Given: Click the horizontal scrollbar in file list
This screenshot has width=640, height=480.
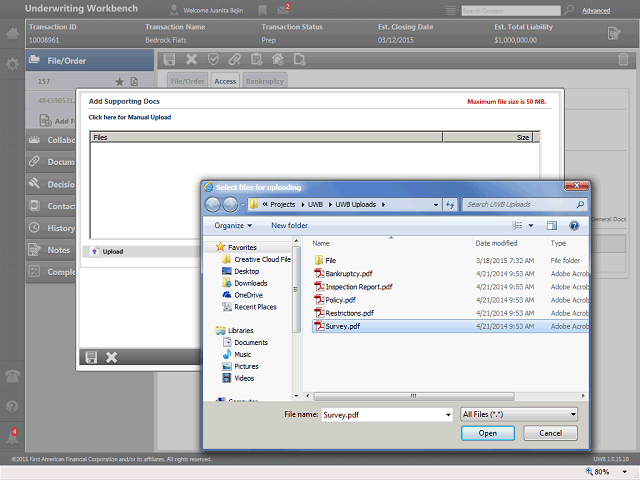Looking at the screenshot, I should point(414,396).
